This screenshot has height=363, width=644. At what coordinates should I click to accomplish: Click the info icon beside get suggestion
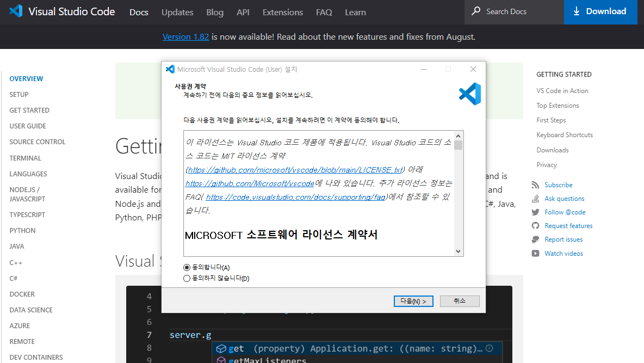(489, 348)
